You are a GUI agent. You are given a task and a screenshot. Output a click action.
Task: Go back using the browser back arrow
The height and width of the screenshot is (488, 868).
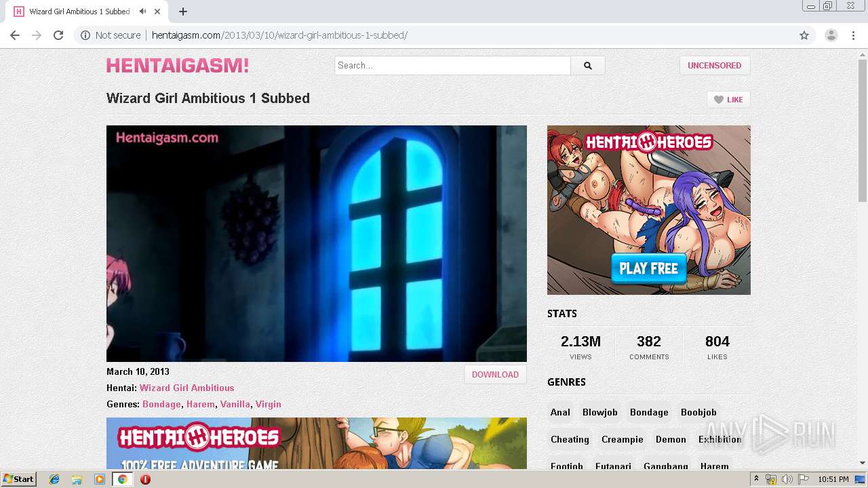click(15, 35)
